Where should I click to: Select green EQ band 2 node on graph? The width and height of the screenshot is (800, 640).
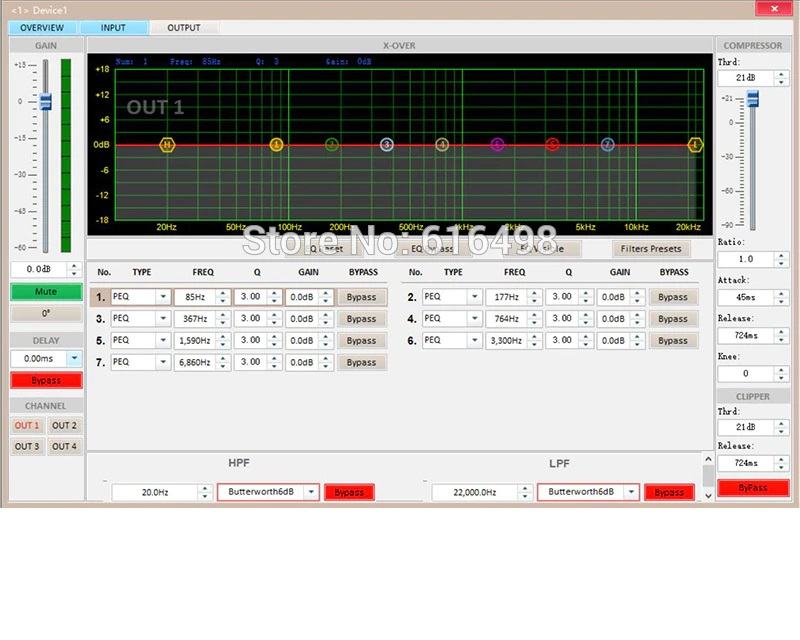pyautogui.click(x=332, y=145)
